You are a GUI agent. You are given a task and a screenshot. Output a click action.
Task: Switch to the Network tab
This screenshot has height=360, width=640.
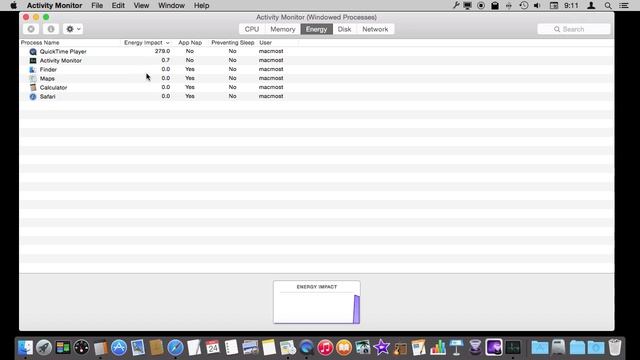375,29
